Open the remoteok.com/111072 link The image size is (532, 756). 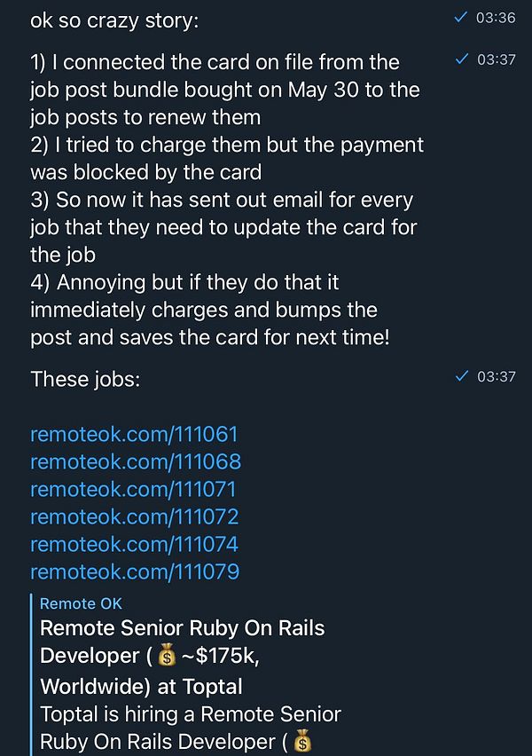135,517
